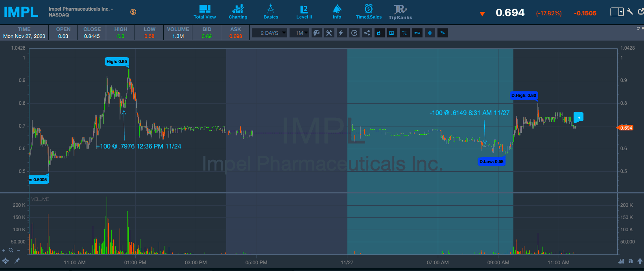
Task: Click the -0.1505 net change value
Action: (585, 13)
